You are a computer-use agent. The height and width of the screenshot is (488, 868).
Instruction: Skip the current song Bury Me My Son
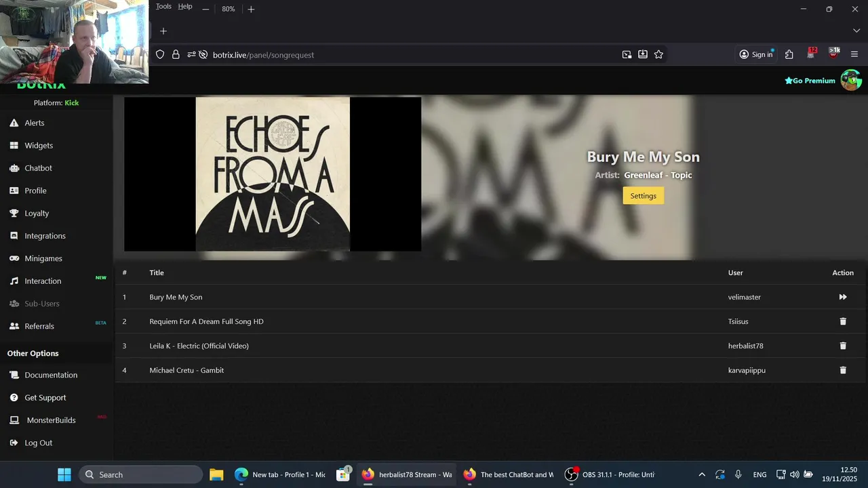pyautogui.click(x=843, y=297)
